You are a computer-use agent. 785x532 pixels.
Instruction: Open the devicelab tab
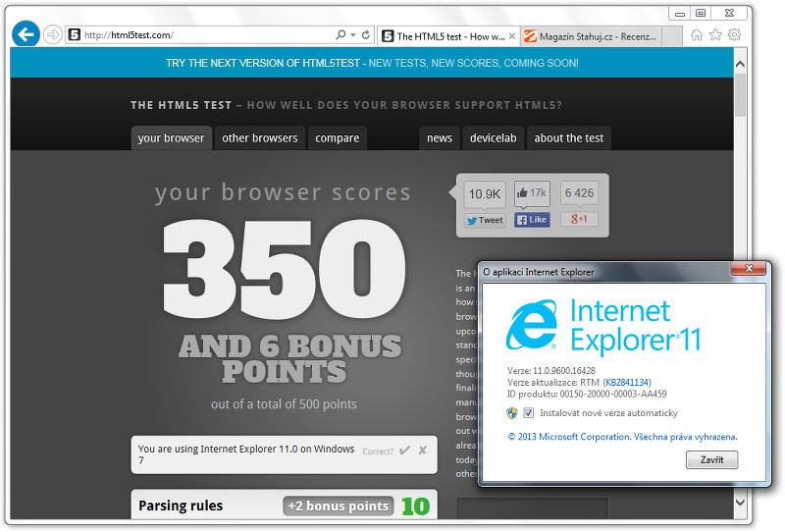[x=494, y=137]
